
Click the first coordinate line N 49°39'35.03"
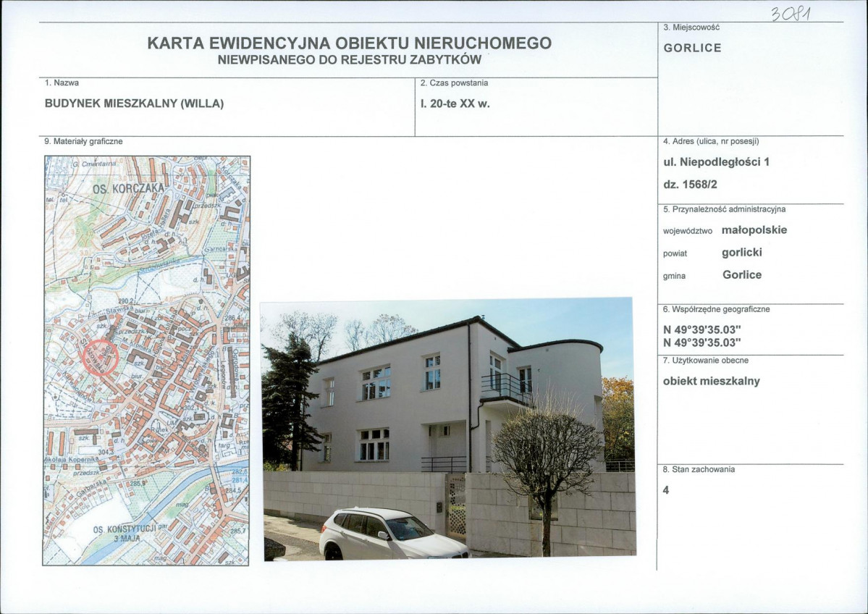[x=702, y=329]
